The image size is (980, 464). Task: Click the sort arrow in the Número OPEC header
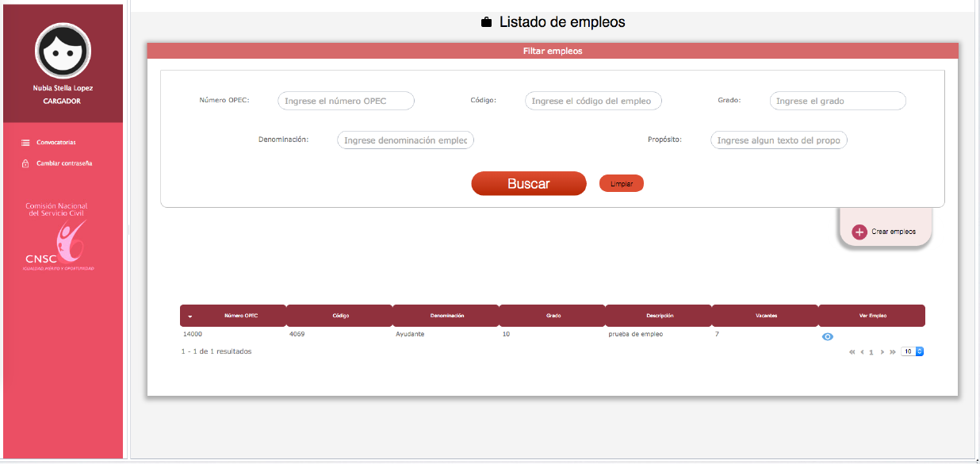point(189,316)
